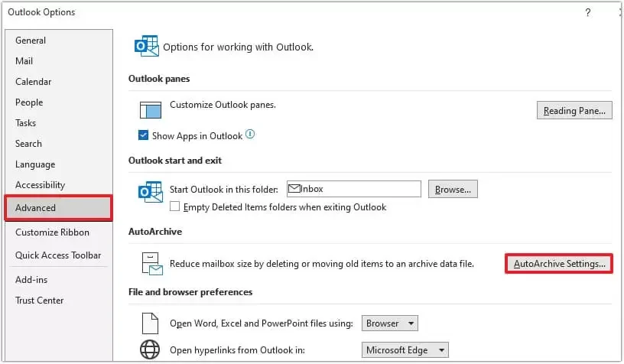Image resolution: width=624 pixels, height=364 pixels.
Task: Browse for the startup folder
Action: (x=453, y=189)
